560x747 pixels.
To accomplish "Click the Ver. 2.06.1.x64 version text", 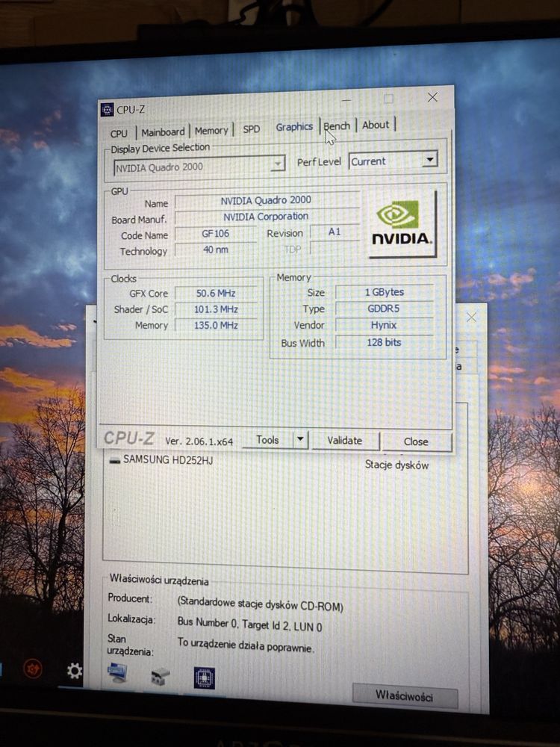I will coord(199,441).
